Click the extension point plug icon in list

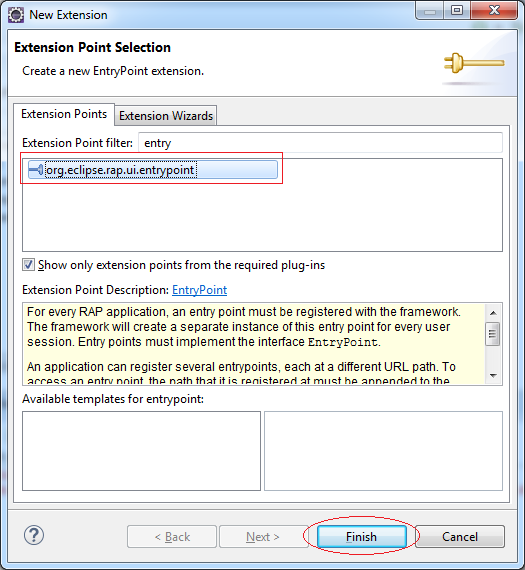pyautogui.click(x=36, y=170)
